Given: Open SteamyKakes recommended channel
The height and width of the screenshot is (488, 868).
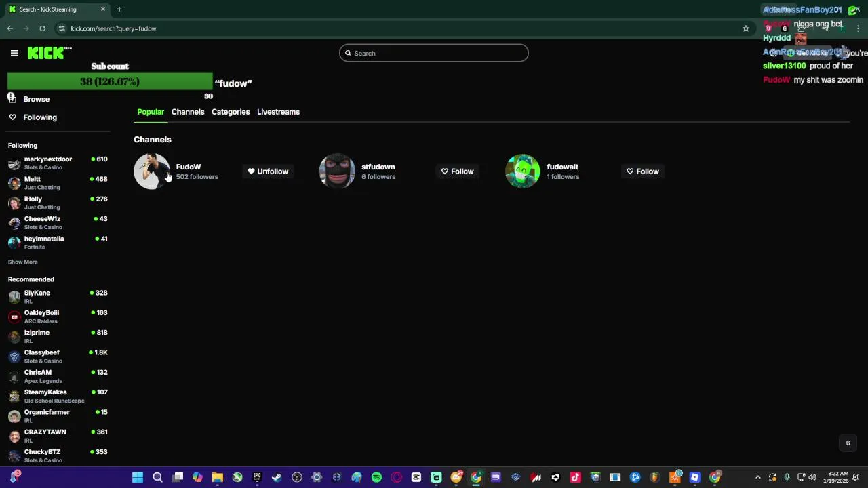Looking at the screenshot, I should pyautogui.click(x=58, y=396).
